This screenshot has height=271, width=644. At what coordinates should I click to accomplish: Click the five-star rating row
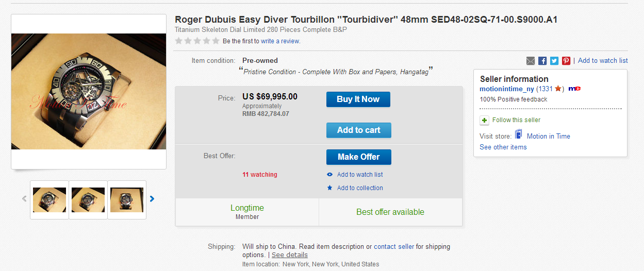point(197,41)
